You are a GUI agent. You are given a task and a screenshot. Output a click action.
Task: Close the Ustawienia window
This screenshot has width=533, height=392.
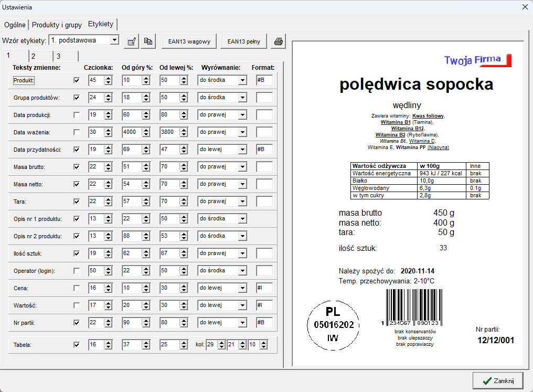pyautogui.click(x=525, y=7)
